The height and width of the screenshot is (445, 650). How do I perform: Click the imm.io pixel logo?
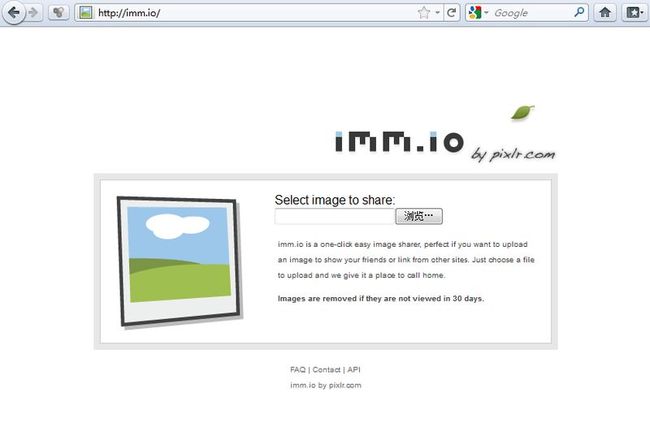[399, 142]
